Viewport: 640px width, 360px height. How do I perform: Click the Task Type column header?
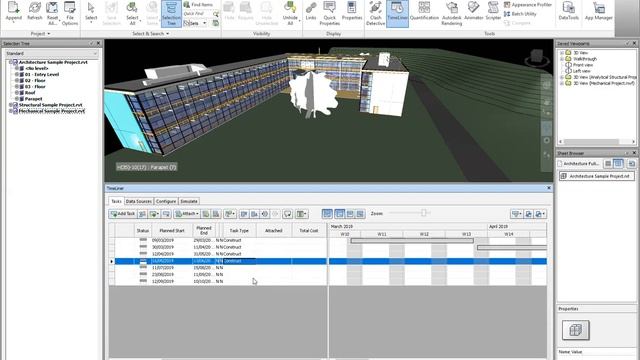239,231
